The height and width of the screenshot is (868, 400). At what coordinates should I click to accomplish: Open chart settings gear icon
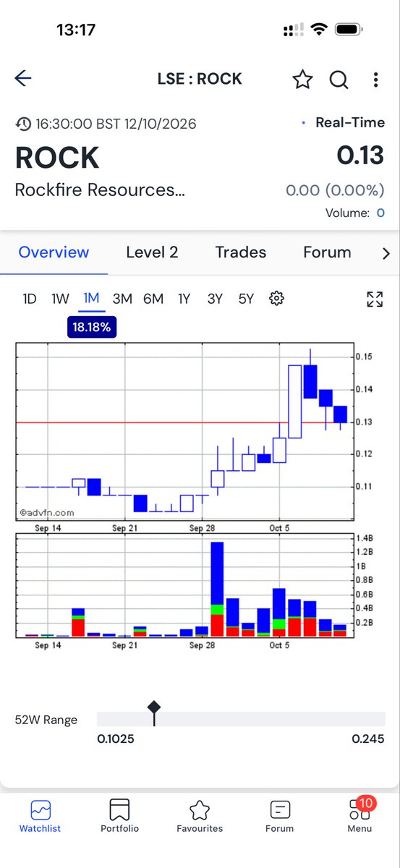[x=276, y=298]
